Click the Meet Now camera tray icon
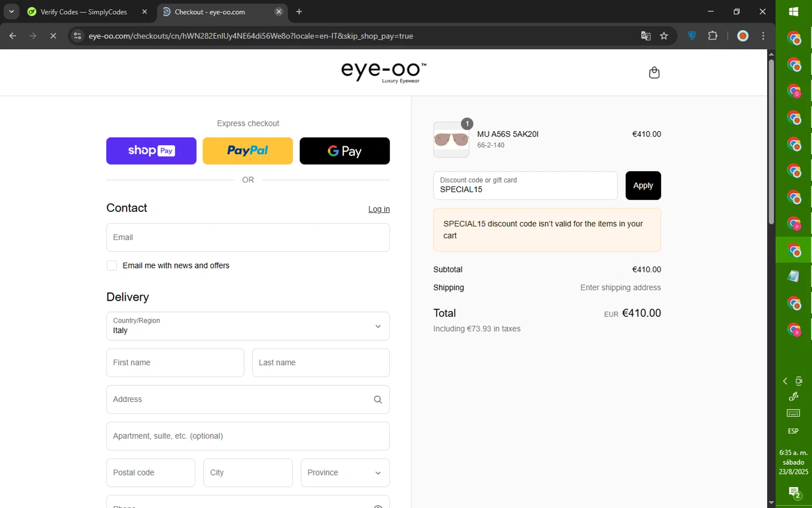 [x=799, y=381]
